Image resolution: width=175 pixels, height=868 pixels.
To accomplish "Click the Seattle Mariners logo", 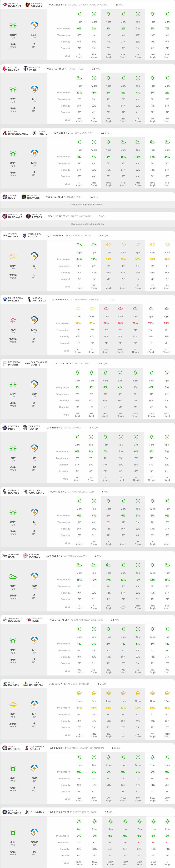I will [x=5, y=812].
